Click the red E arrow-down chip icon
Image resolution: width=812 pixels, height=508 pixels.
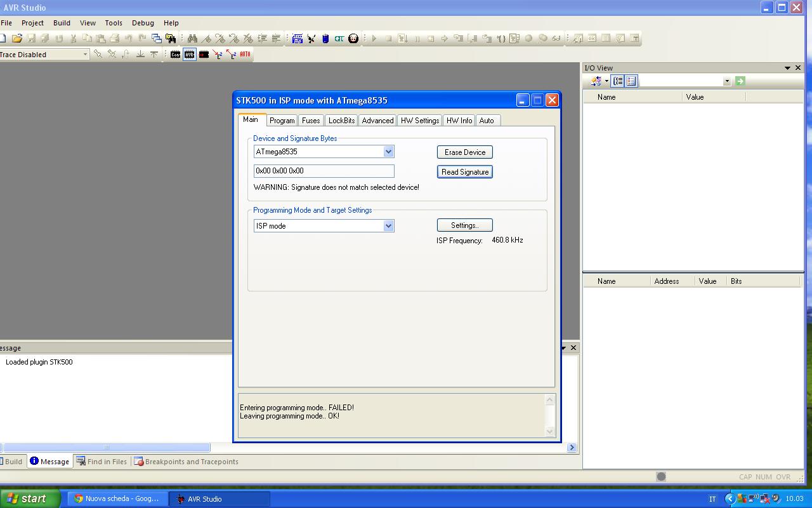coord(218,55)
